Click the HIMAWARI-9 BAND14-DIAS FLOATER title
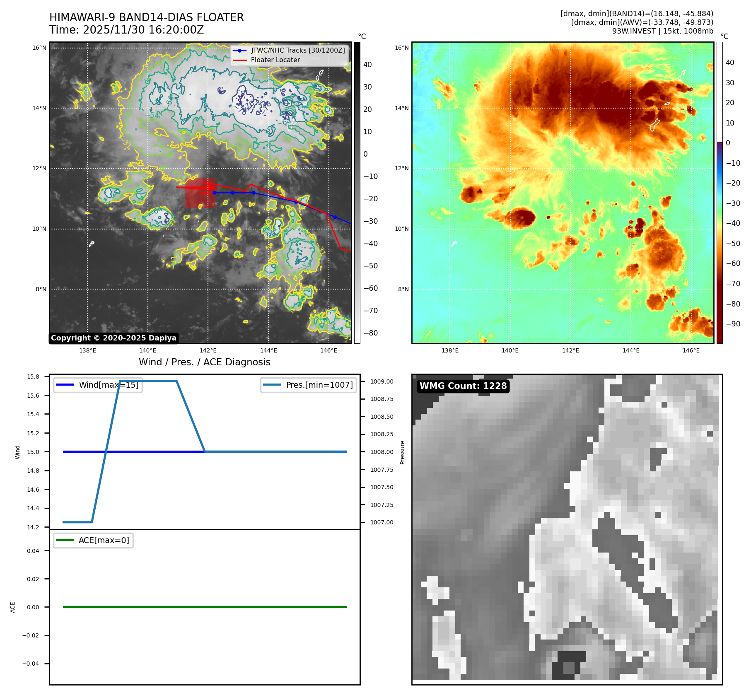Screen dimensions: 751x700 tap(146, 17)
